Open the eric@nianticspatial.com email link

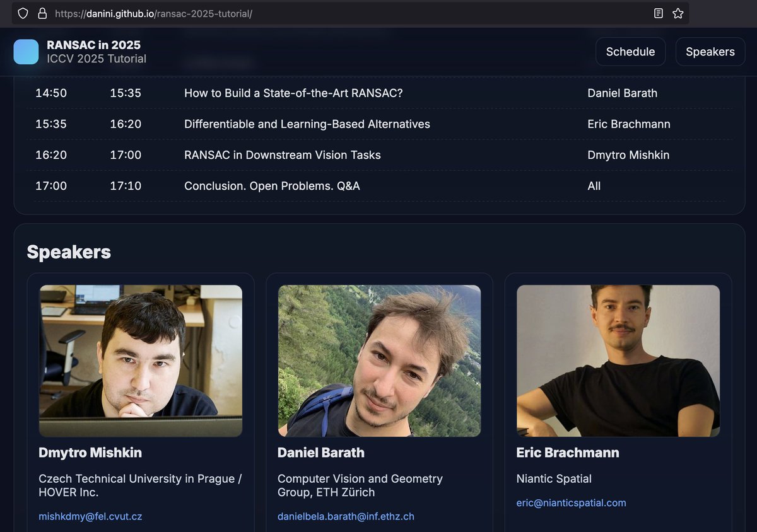571,502
